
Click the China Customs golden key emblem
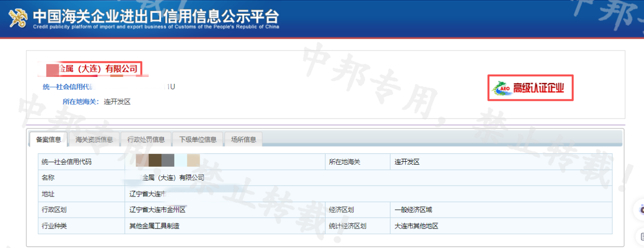[x=19, y=18]
